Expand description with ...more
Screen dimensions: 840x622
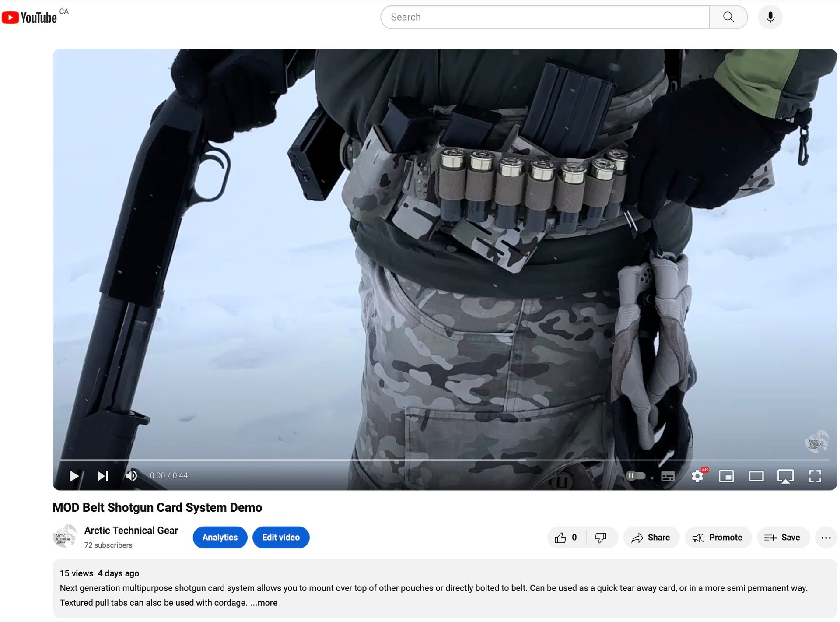(x=264, y=603)
